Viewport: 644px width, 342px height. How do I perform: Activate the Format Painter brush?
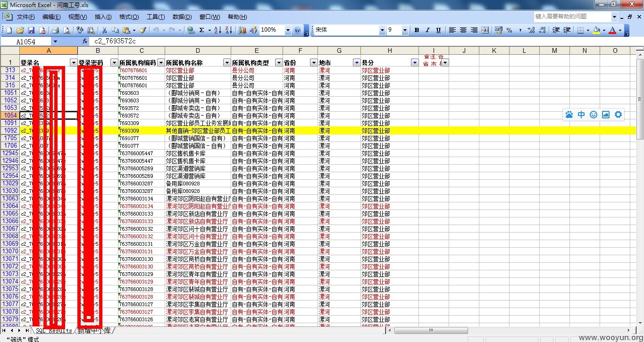(142, 30)
